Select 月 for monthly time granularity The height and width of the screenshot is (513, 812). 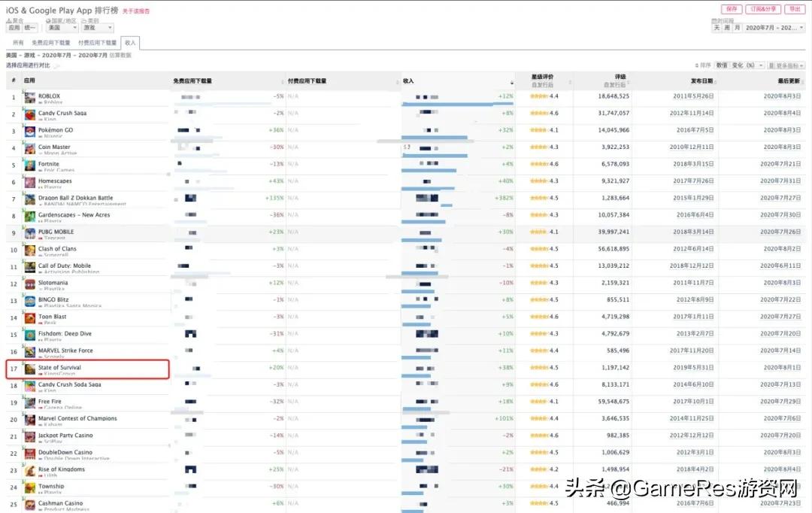(736, 27)
